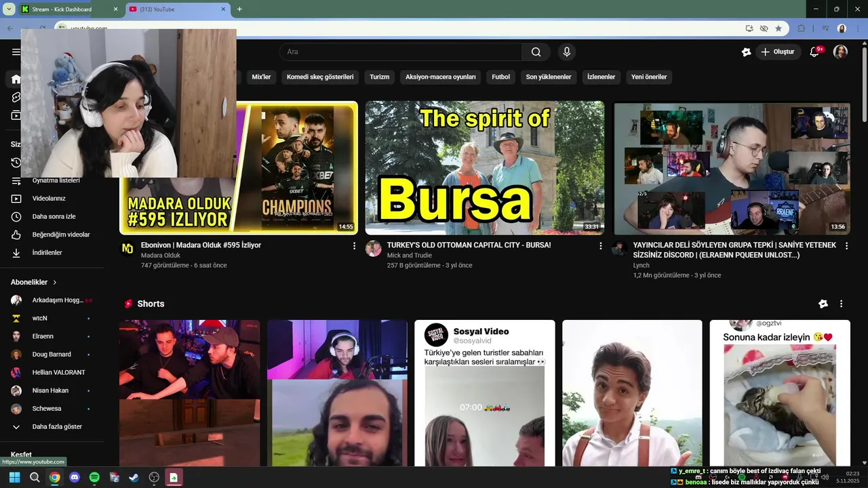The height and width of the screenshot is (488, 868).
Task: Open the Windows Start menu
Action: pyautogui.click(x=14, y=477)
